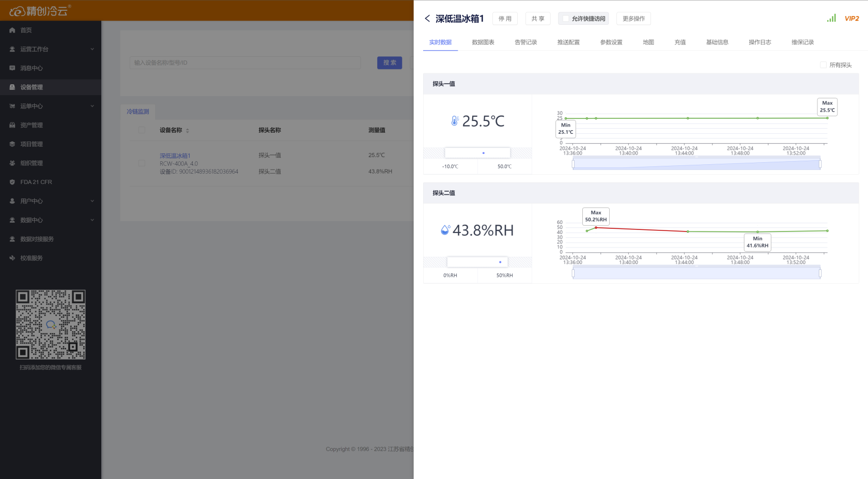Image resolution: width=868 pixels, height=479 pixels.
Task: Click the 组织管理 sidebar icon
Action: click(x=12, y=163)
